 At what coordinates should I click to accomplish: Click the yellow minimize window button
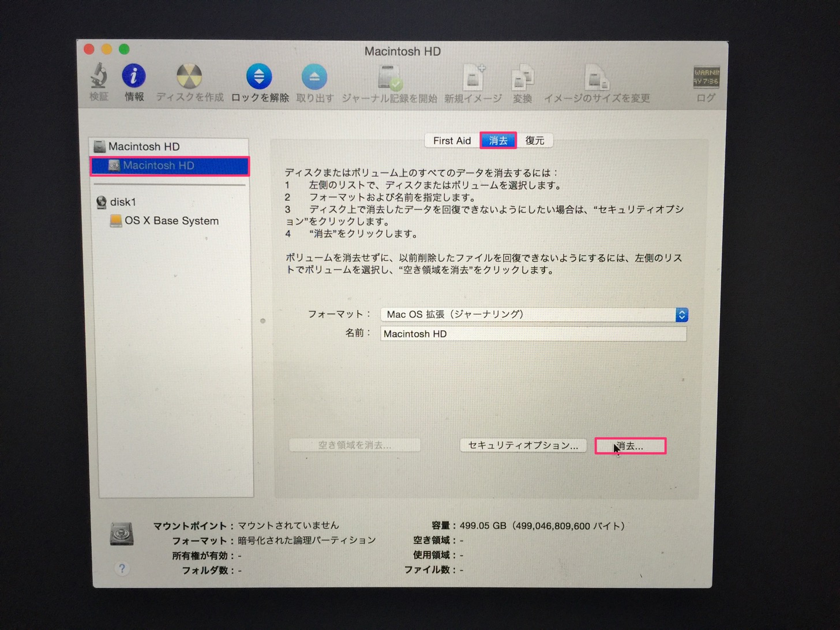coord(106,49)
